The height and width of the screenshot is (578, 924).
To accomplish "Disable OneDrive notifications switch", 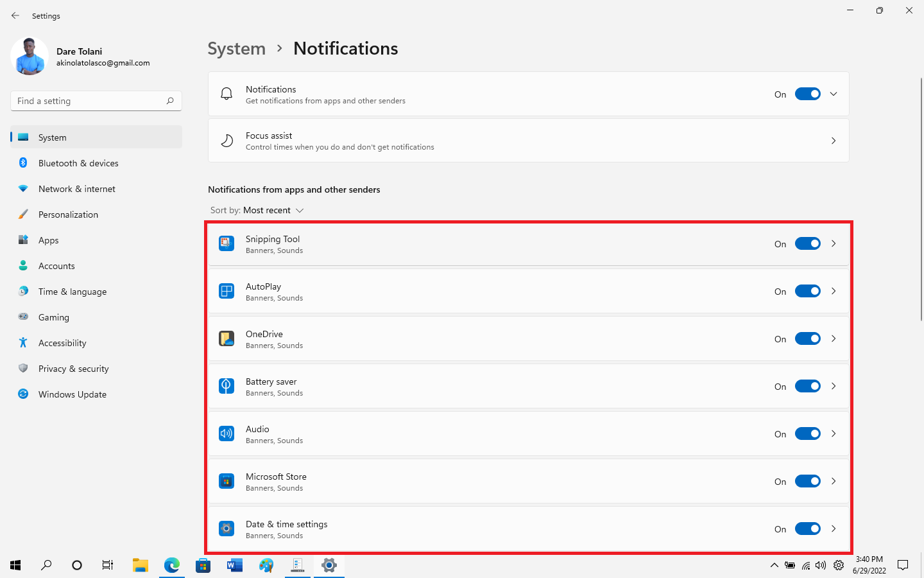I will [808, 338].
